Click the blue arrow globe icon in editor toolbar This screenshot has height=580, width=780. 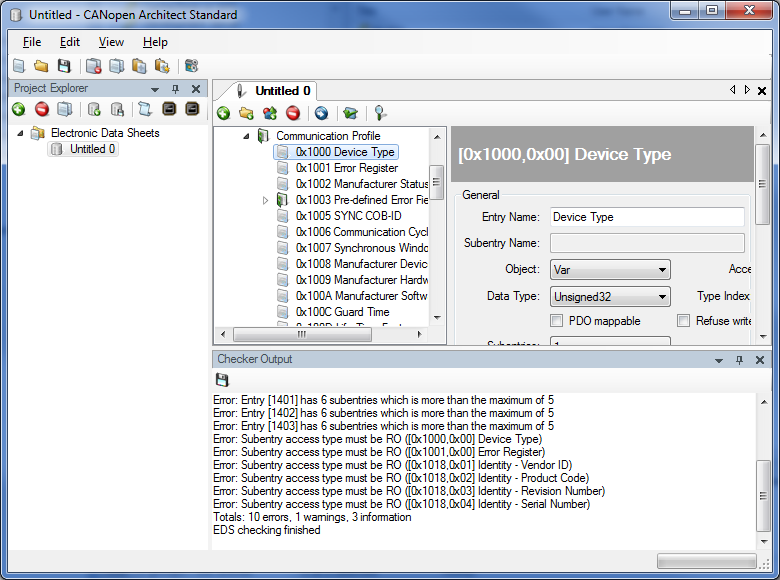[321, 113]
